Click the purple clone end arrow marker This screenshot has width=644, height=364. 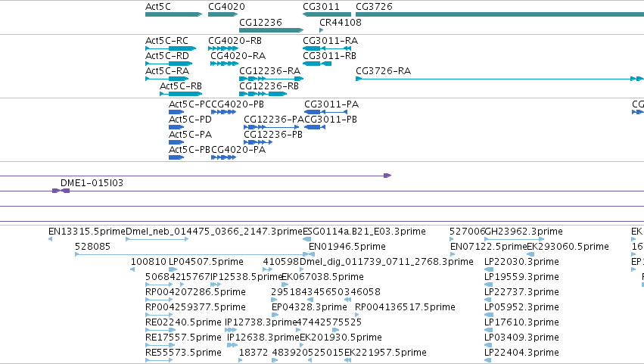click(x=387, y=176)
